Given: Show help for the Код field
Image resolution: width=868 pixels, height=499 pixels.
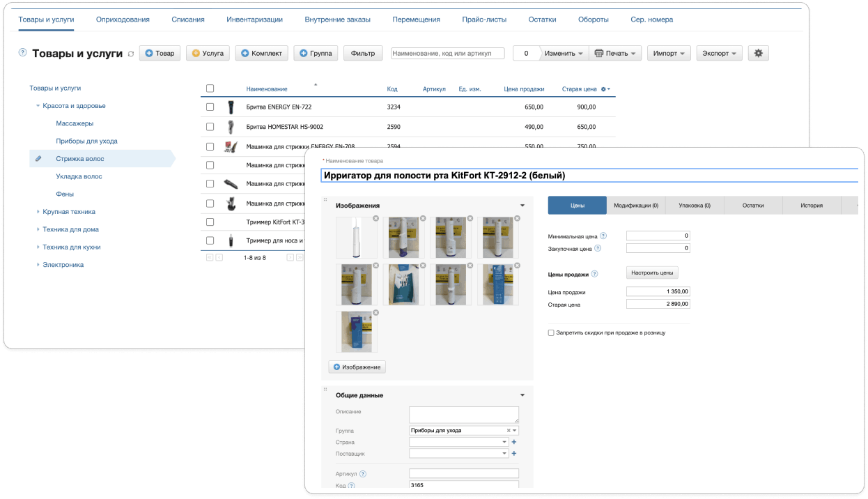Looking at the screenshot, I should [x=352, y=486].
